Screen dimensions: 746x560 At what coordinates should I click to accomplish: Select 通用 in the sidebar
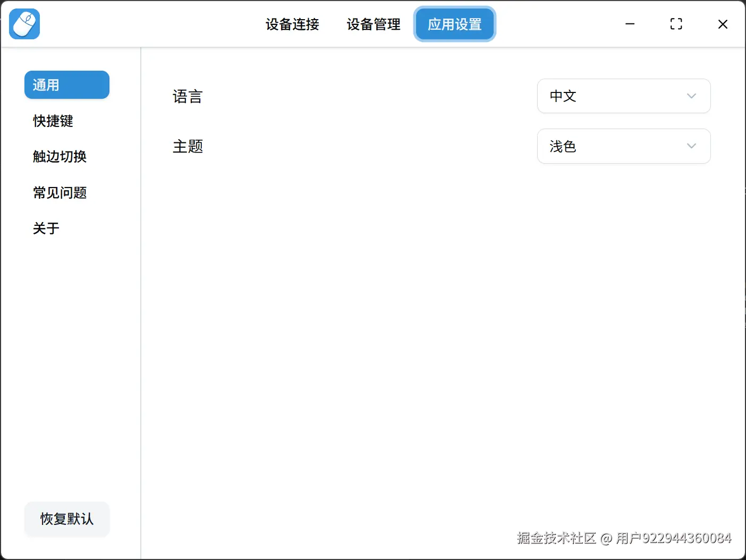tap(66, 84)
